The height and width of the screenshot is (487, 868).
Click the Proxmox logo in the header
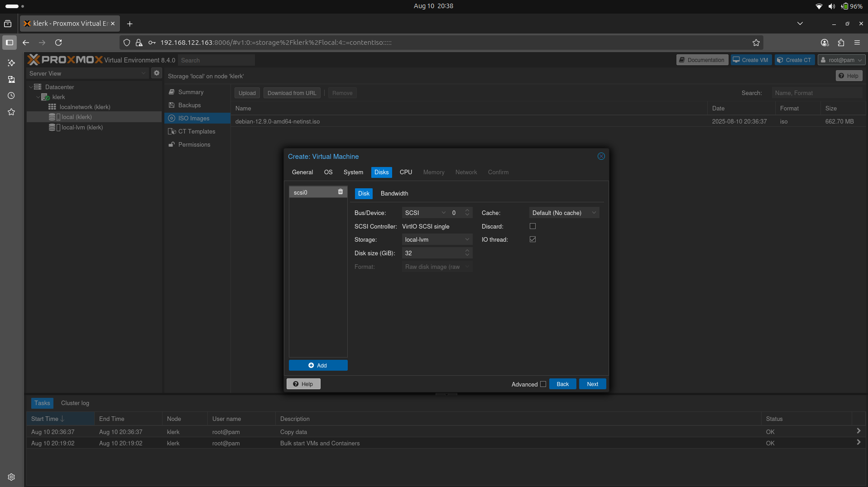pyautogui.click(x=65, y=59)
